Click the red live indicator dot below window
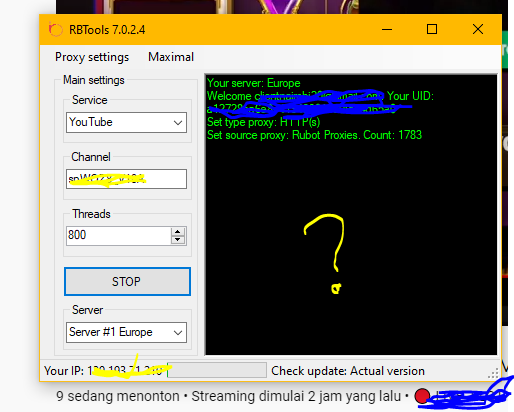 click(x=422, y=396)
